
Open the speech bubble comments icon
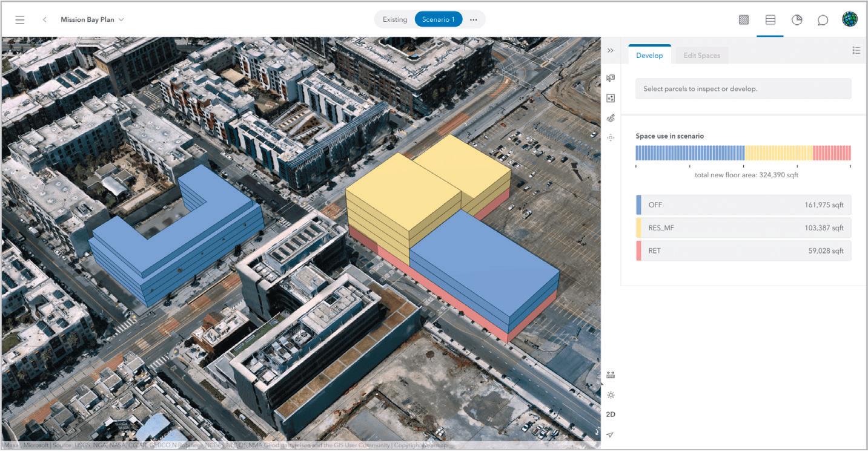[823, 20]
